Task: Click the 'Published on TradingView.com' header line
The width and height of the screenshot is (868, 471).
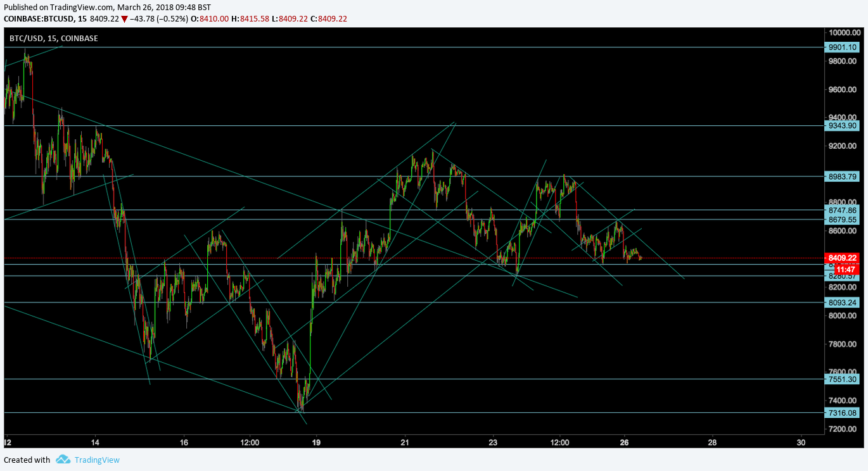Action: 108,7
